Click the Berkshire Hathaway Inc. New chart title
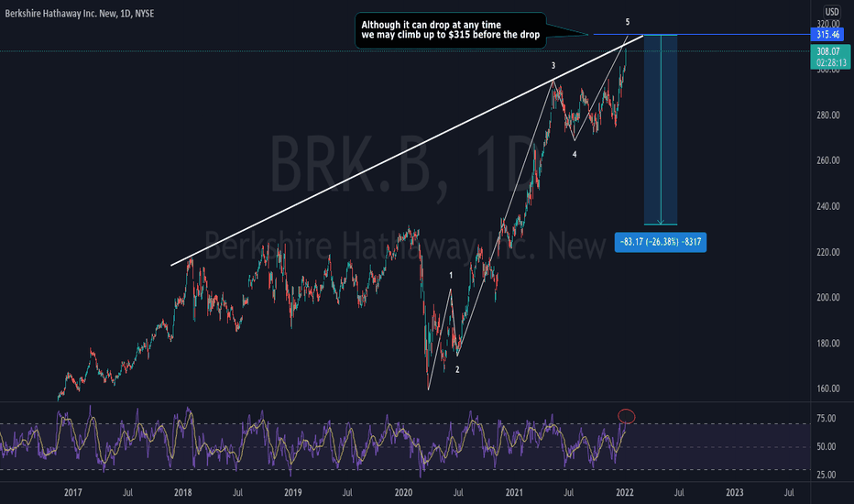 (x=80, y=14)
